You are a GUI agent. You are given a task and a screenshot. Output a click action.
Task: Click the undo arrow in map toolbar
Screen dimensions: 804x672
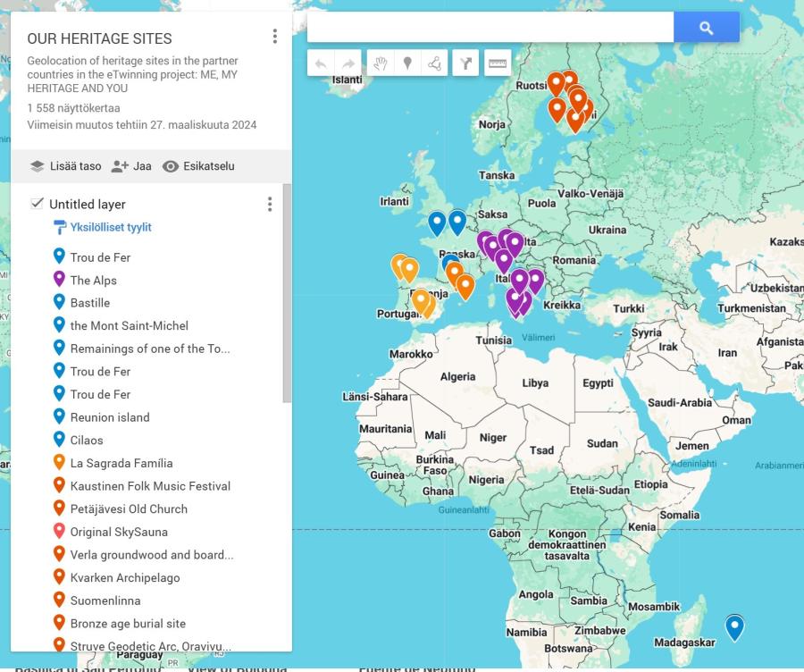tap(321, 63)
